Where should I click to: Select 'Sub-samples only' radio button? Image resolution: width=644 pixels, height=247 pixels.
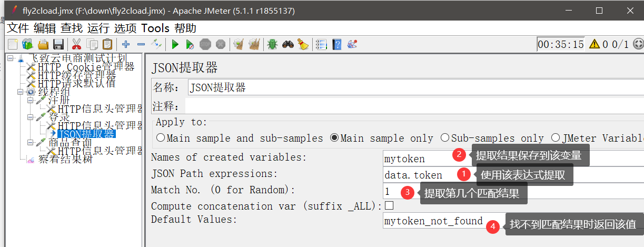click(x=445, y=138)
